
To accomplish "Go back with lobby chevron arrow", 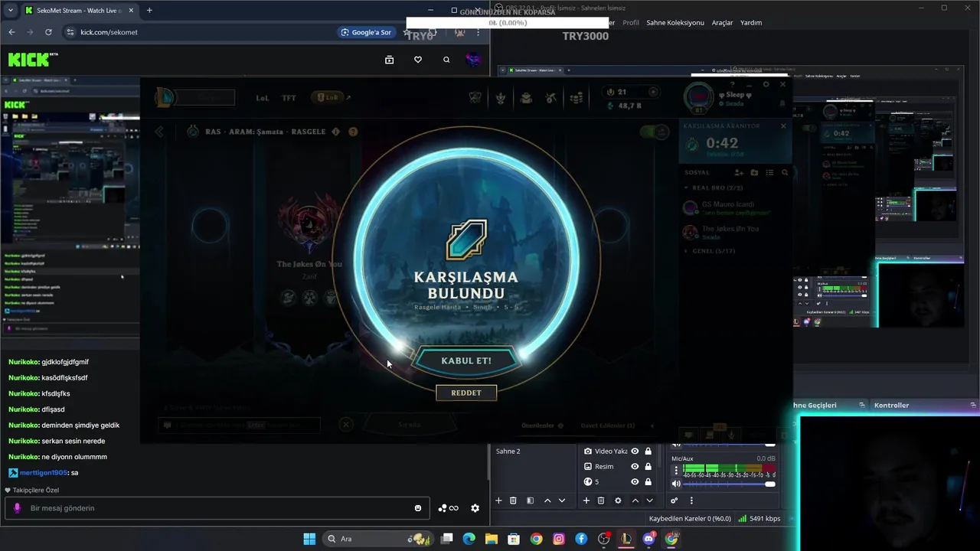I will coord(159,132).
